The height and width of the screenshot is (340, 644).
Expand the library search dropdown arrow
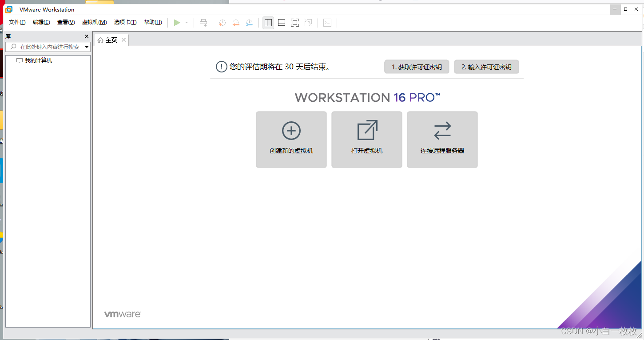(87, 47)
